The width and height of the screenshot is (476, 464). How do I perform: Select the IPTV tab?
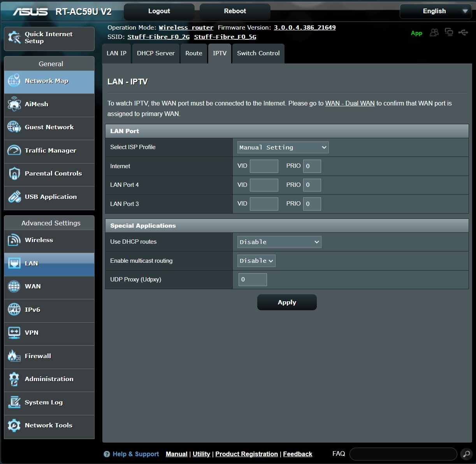pyautogui.click(x=220, y=53)
